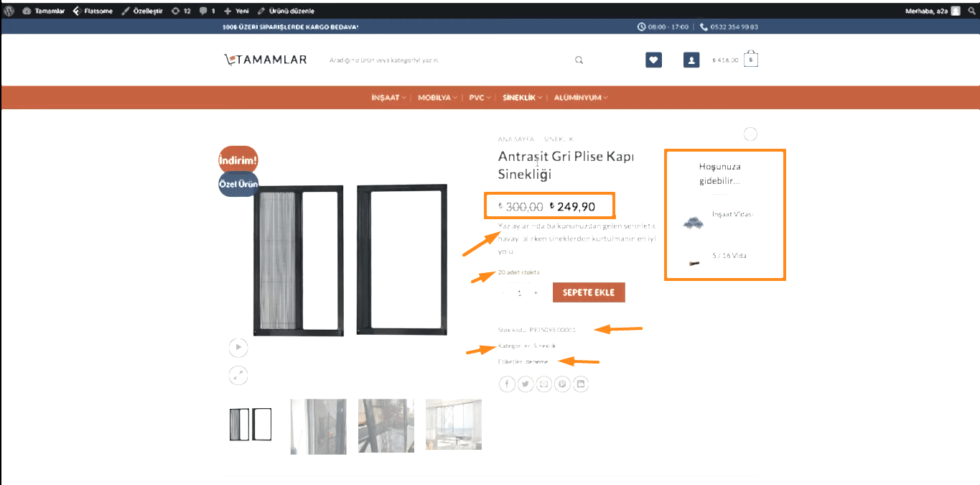Open the wishlist heart icon
This screenshot has width=980, height=485.
pyautogui.click(x=653, y=60)
